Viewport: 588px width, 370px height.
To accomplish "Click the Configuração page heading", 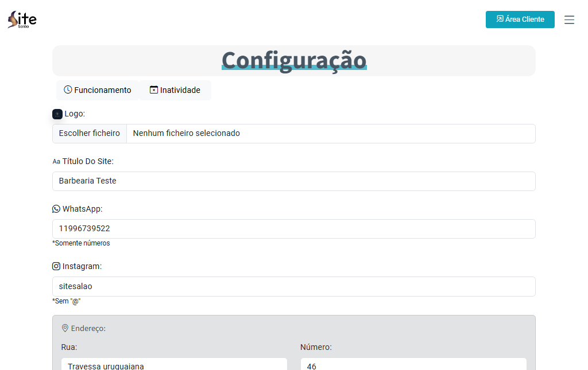I will [293, 60].
